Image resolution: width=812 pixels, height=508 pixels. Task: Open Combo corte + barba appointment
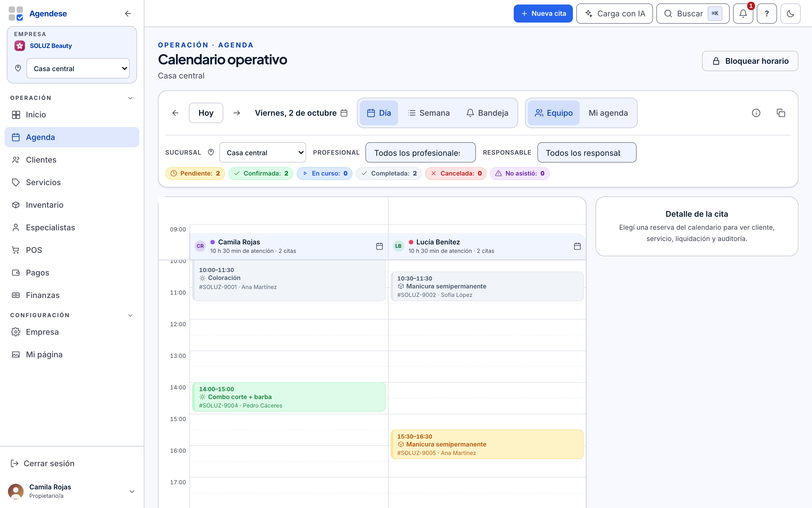(x=289, y=397)
